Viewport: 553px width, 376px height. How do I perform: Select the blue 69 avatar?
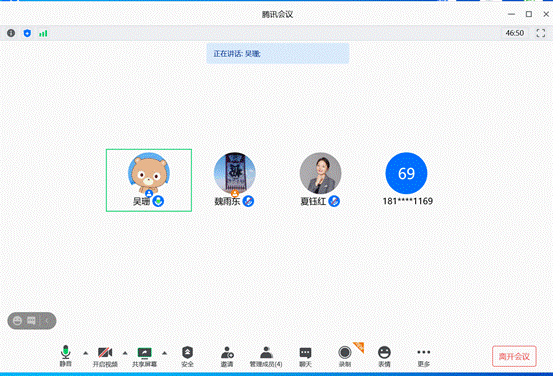406,173
